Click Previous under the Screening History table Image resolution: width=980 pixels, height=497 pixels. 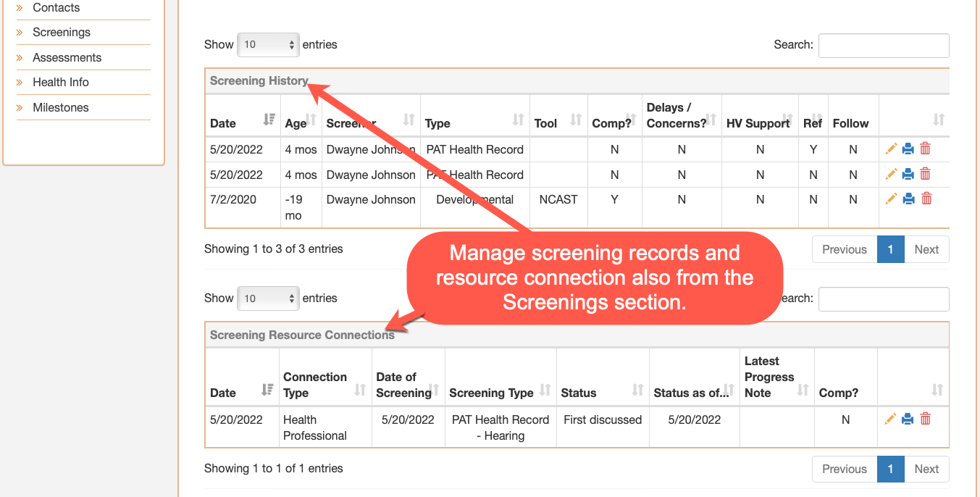pyautogui.click(x=845, y=249)
